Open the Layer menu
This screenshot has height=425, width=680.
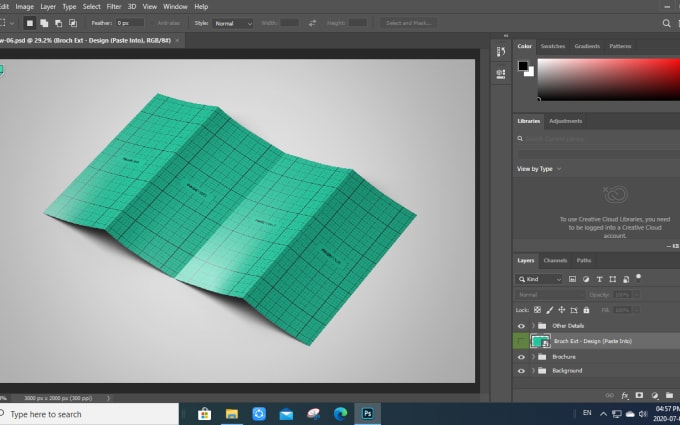click(48, 7)
